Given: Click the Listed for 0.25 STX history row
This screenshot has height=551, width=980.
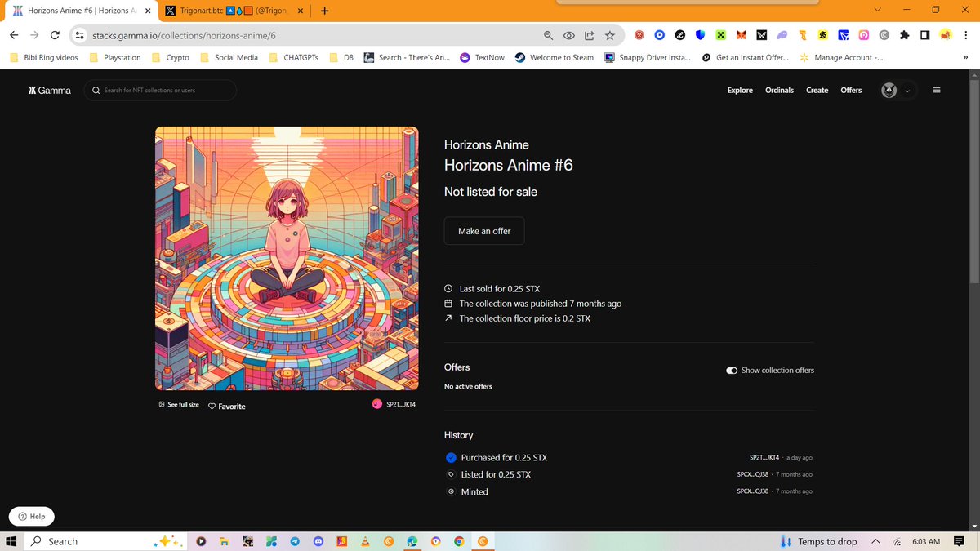Looking at the screenshot, I should (629, 474).
